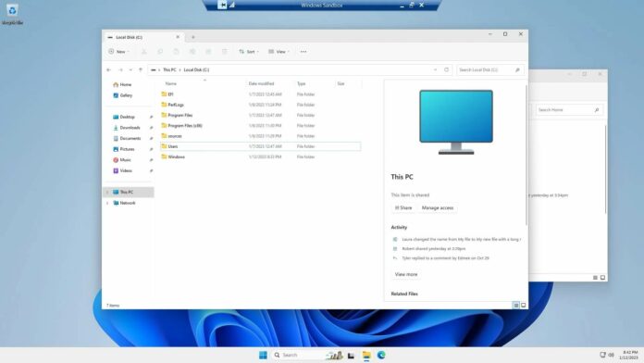Select the Users folder
The width and height of the screenshot is (644, 363).
(x=260, y=146)
